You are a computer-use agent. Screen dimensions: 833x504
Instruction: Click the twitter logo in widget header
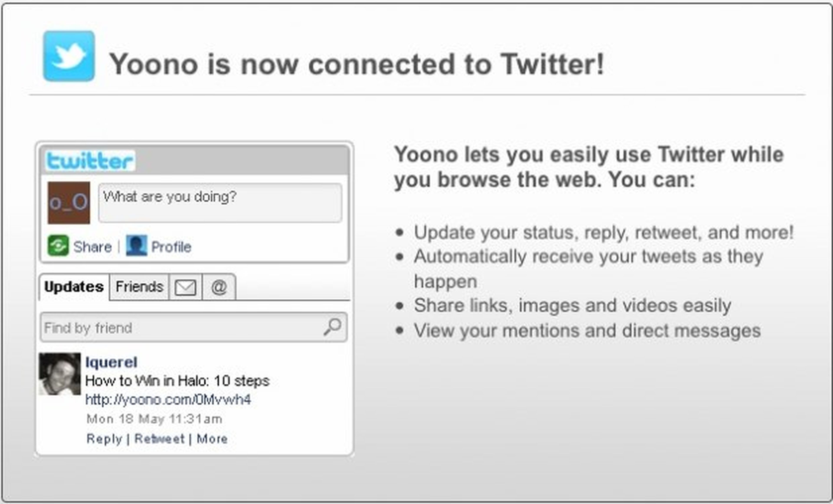tap(90, 161)
